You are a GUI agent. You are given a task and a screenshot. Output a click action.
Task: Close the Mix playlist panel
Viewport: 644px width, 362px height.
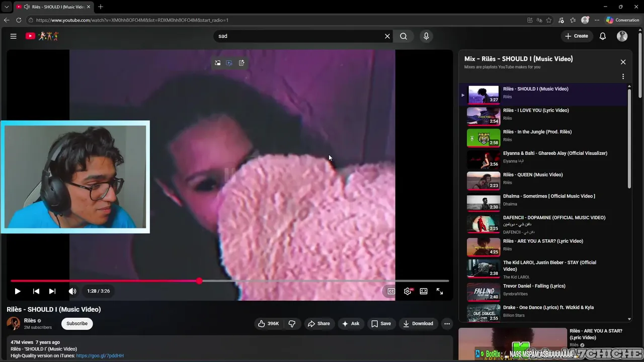click(x=623, y=62)
